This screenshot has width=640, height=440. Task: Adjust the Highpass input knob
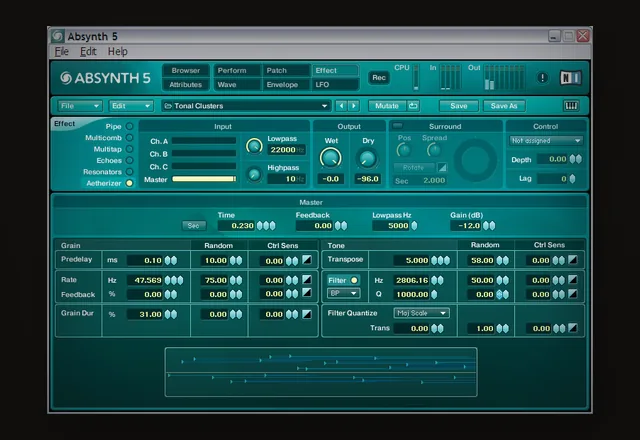click(x=254, y=175)
